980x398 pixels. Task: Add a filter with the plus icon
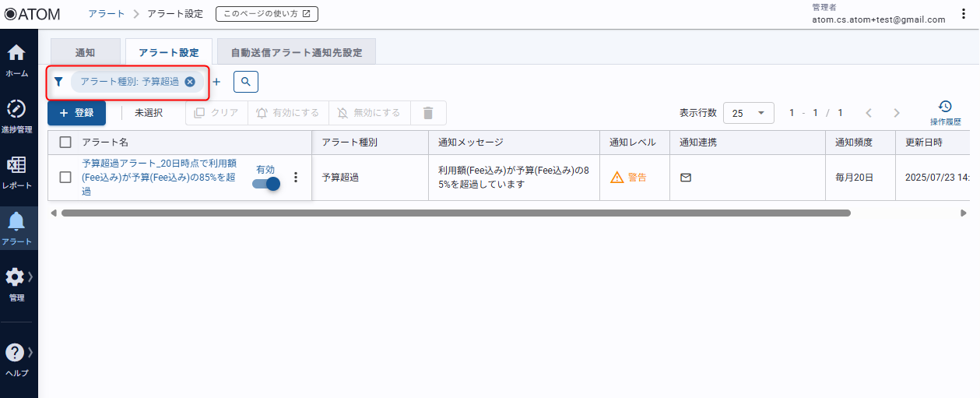[x=217, y=81]
